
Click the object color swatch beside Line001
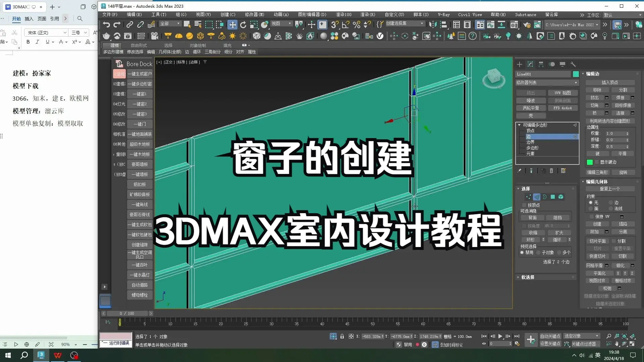pos(576,74)
